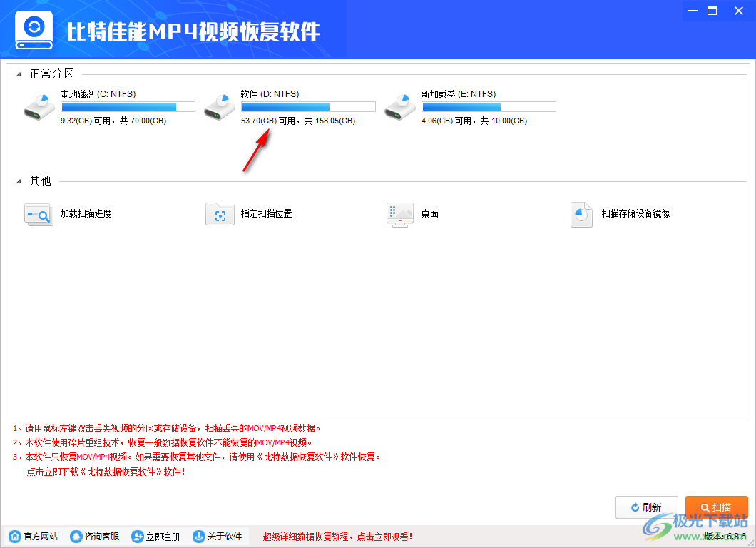Collapse the 正常分区 section

[19, 74]
